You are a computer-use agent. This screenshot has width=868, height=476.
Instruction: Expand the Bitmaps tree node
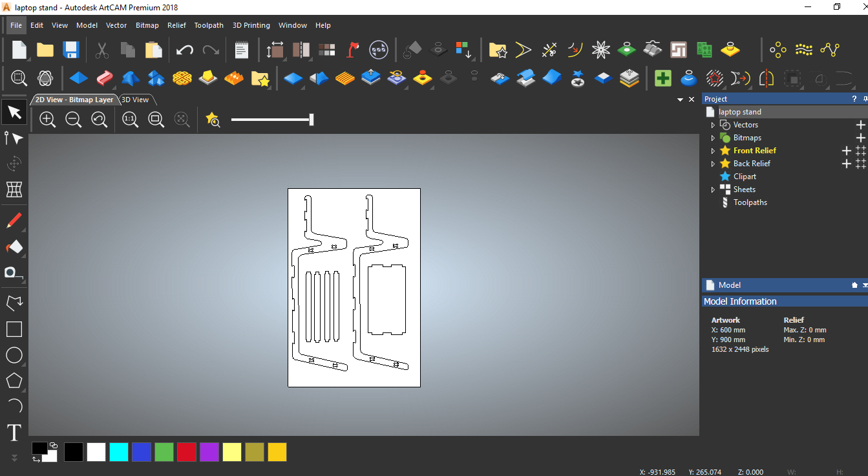(x=713, y=138)
